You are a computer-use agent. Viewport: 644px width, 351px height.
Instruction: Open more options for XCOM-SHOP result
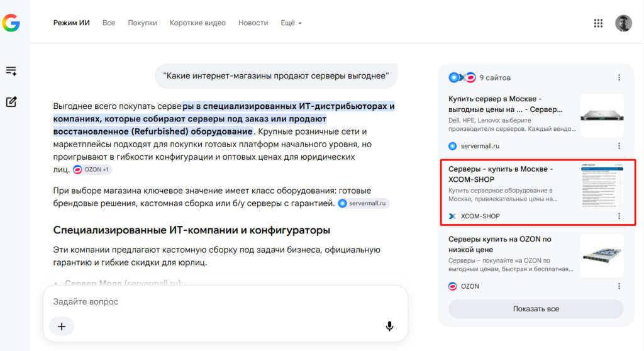pyautogui.click(x=619, y=216)
